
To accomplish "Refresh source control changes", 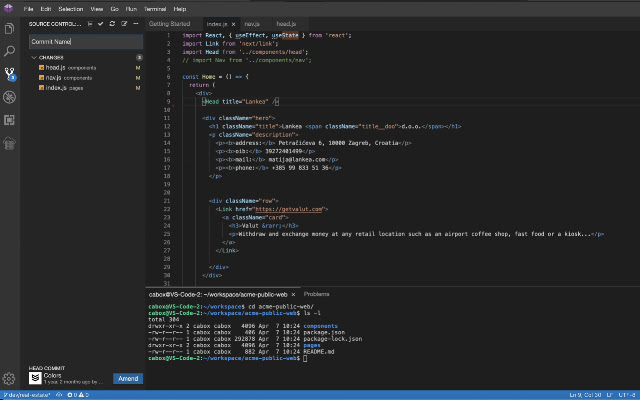I will point(112,24).
